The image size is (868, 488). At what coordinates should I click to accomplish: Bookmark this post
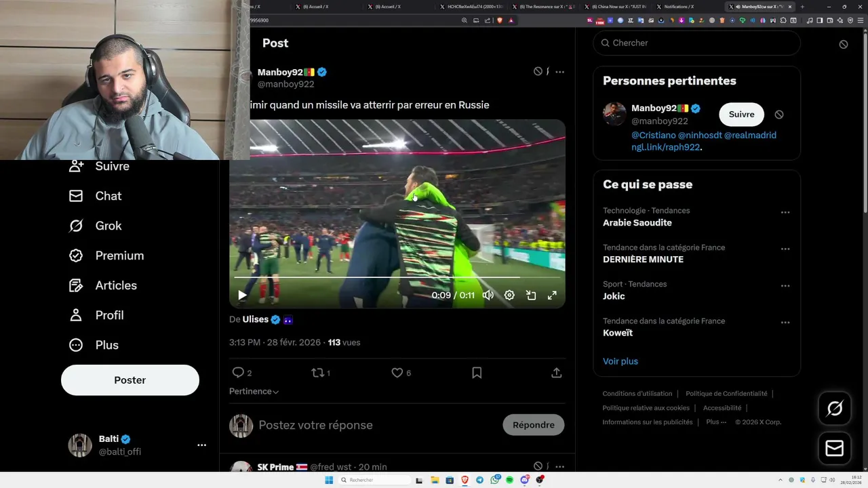[x=477, y=373]
